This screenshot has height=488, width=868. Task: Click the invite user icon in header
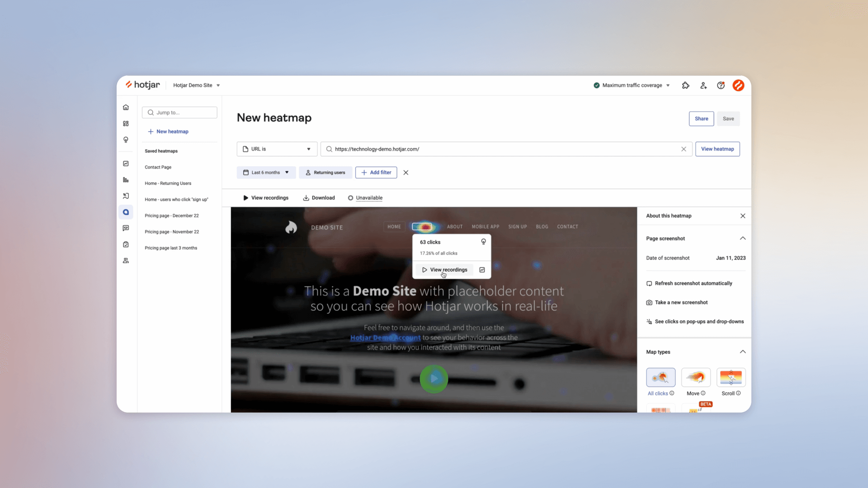(x=703, y=85)
